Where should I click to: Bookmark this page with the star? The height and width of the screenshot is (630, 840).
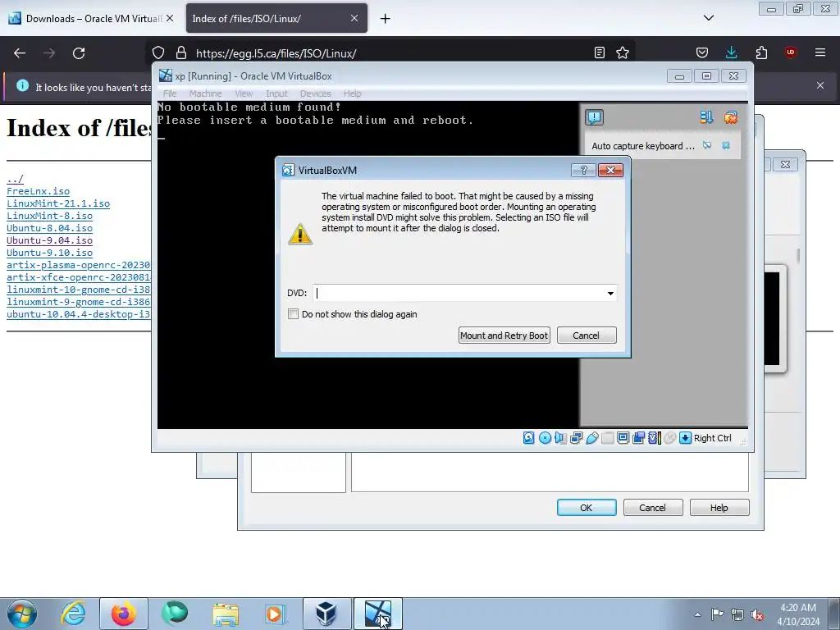(623, 52)
